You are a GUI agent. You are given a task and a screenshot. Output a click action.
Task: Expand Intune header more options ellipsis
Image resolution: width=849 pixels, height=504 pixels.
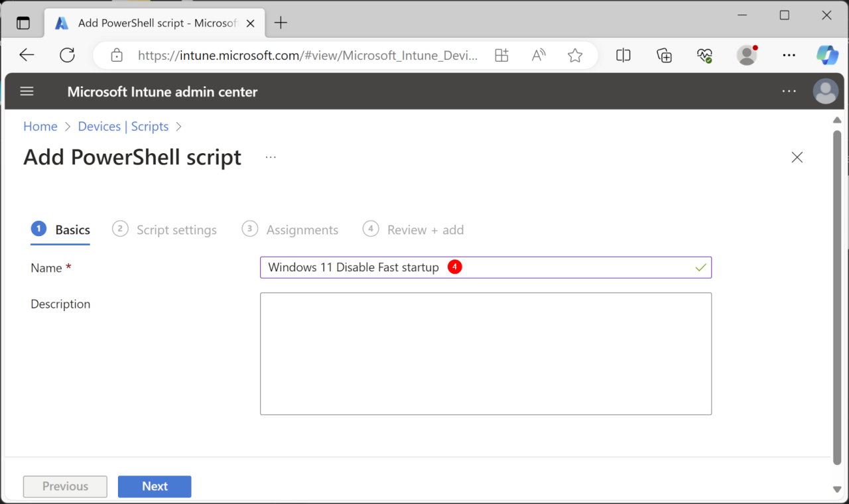point(789,92)
